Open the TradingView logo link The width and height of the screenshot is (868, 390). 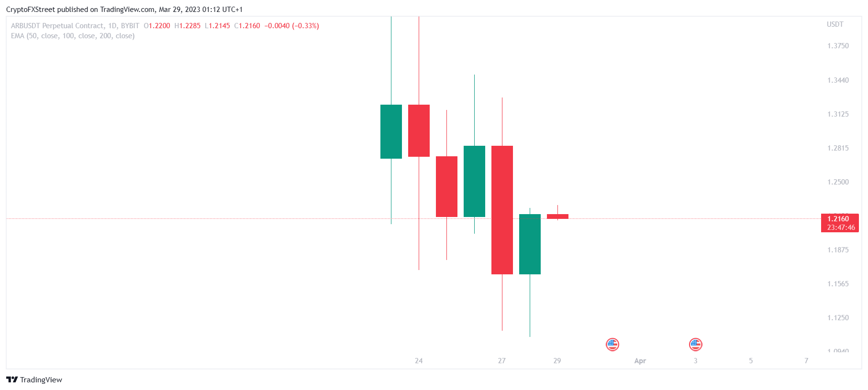(34, 379)
